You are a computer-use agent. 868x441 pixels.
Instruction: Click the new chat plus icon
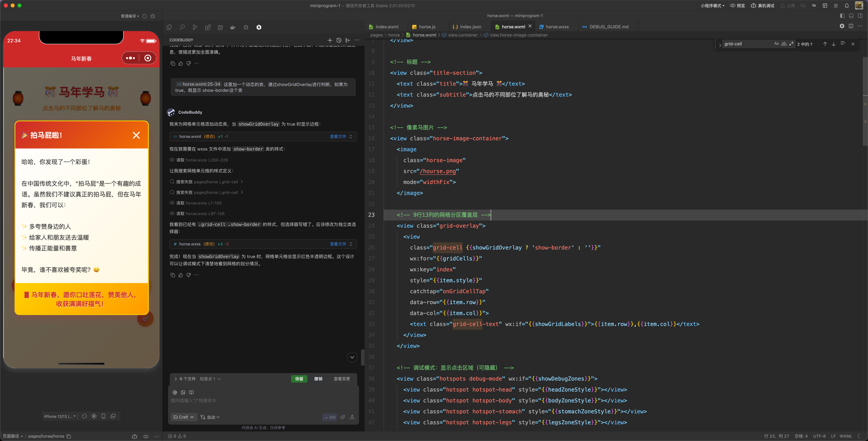click(330, 40)
